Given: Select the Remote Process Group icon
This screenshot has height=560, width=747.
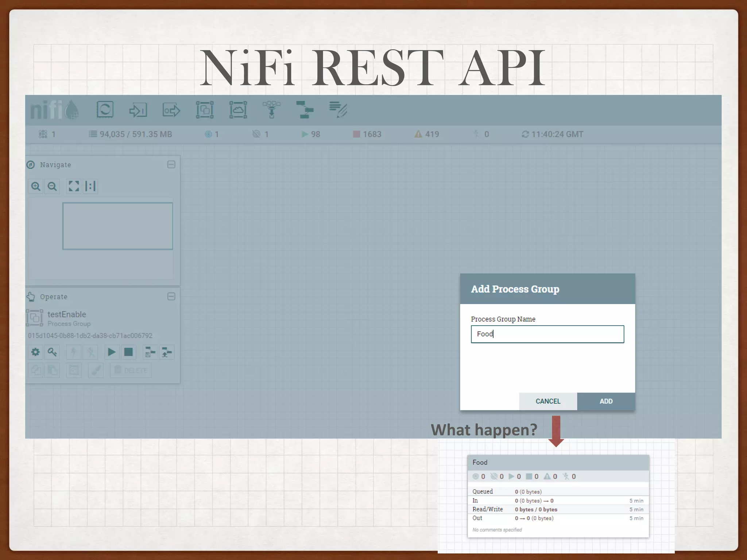Looking at the screenshot, I should pos(238,110).
